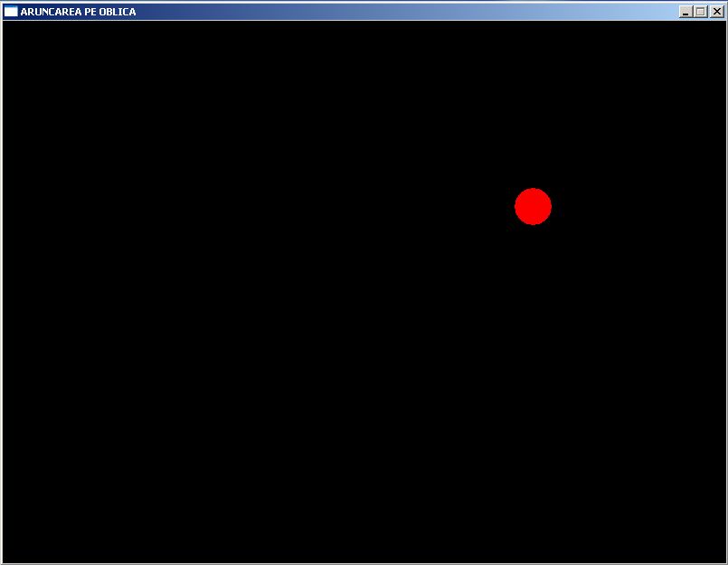The image size is (728, 565).
Task: Click the ARUNCAREA PE OBLICA title text
Action: click(78, 12)
